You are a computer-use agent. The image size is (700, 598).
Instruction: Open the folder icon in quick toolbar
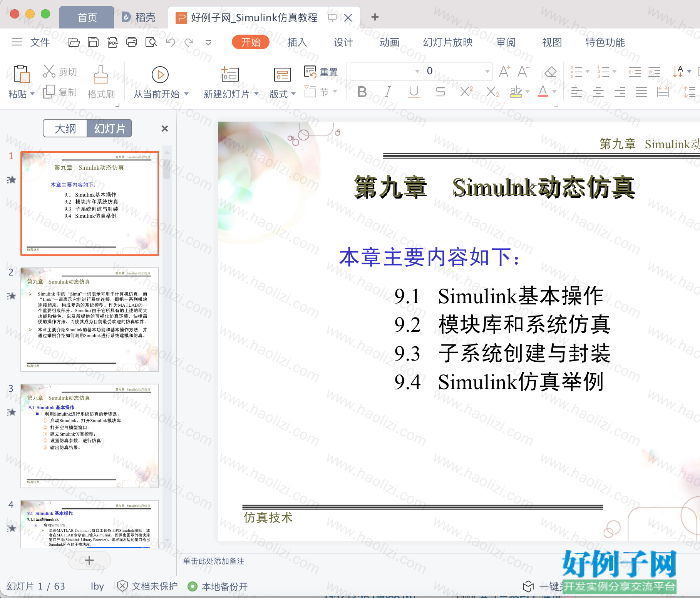[x=74, y=42]
